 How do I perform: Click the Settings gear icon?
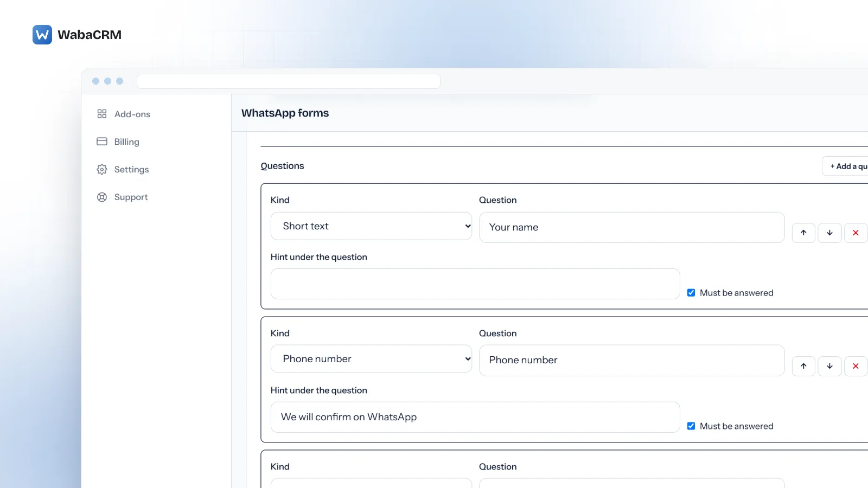(102, 169)
